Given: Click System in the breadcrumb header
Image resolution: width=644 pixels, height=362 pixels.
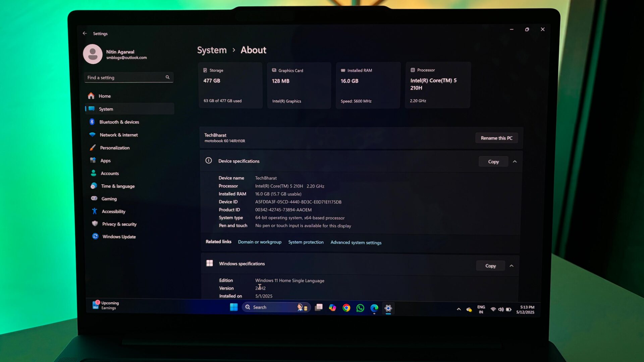Looking at the screenshot, I should tap(212, 50).
